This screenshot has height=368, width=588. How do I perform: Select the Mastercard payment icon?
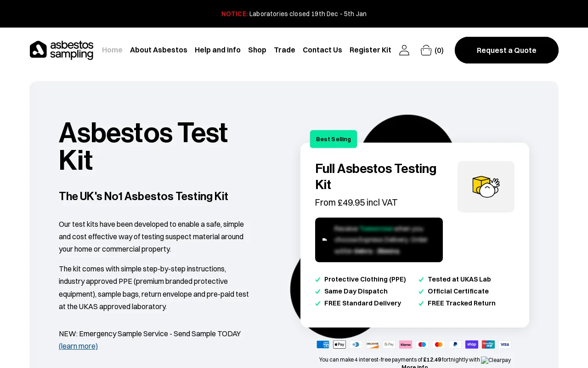[x=438, y=344]
